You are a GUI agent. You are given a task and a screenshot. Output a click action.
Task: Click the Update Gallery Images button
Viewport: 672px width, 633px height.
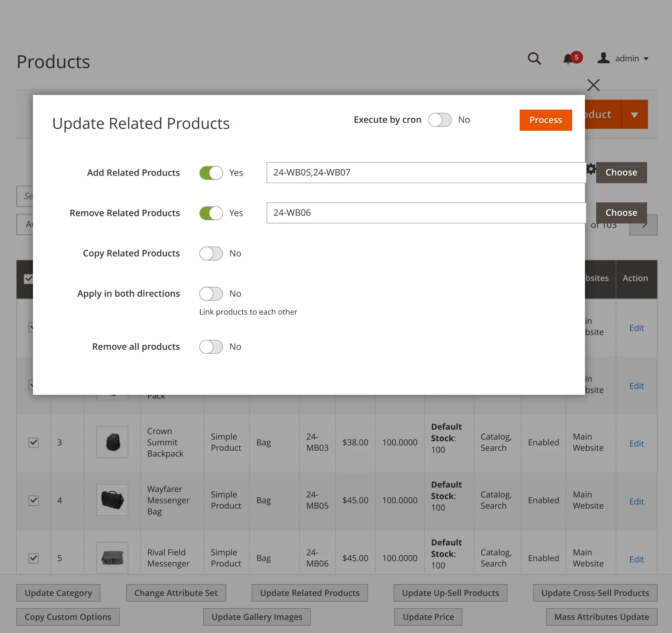[257, 616]
